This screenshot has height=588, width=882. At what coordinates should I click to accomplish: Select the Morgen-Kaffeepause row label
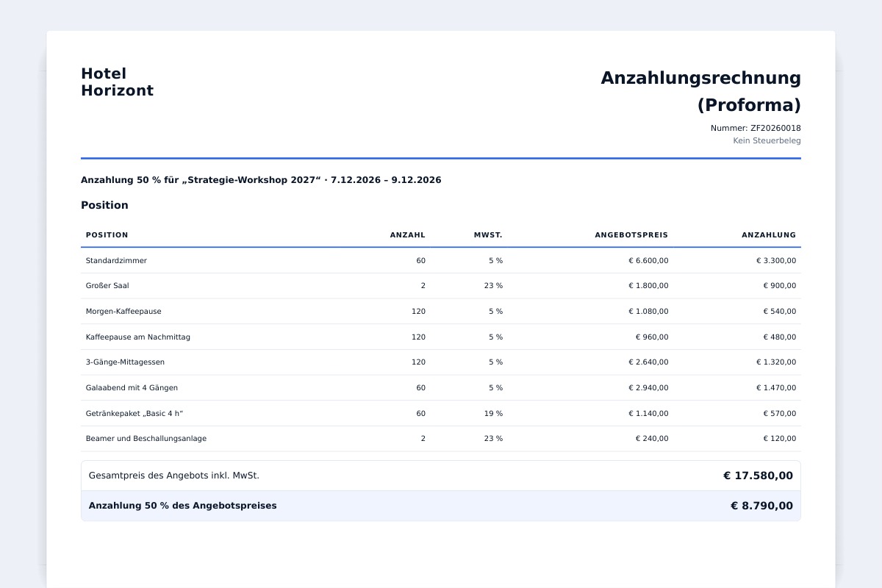click(x=123, y=312)
